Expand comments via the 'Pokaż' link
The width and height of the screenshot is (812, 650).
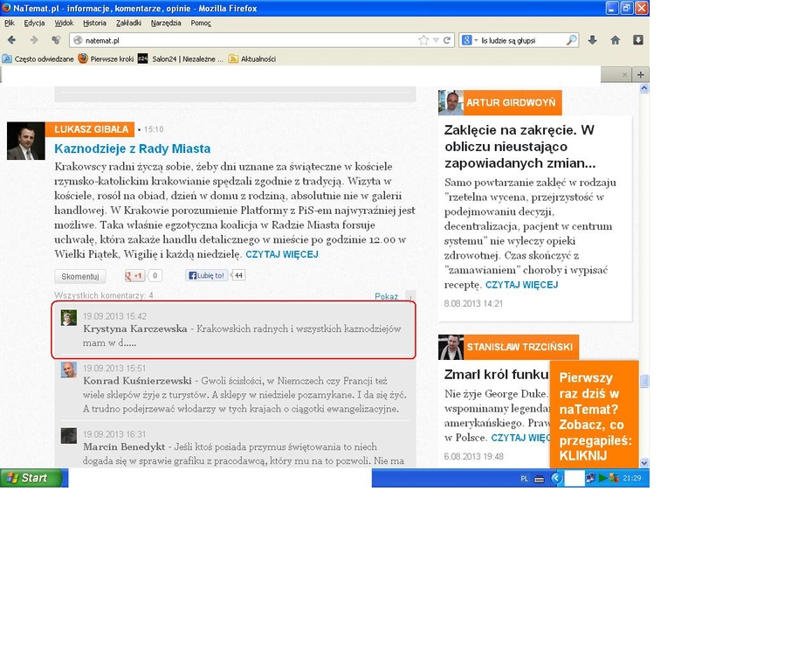click(386, 296)
